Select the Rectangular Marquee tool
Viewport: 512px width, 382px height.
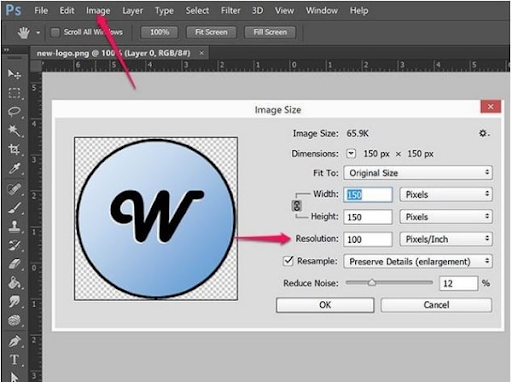pyautogui.click(x=14, y=93)
